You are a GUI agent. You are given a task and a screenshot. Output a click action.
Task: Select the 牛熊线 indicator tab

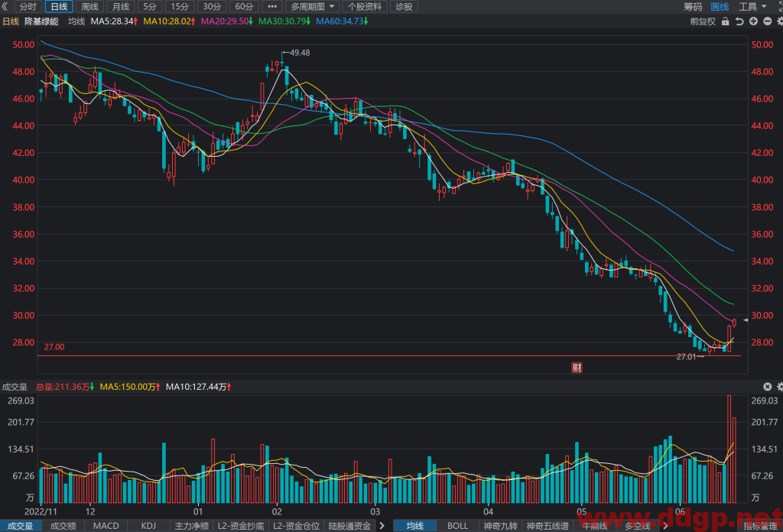tap(594, 526)
